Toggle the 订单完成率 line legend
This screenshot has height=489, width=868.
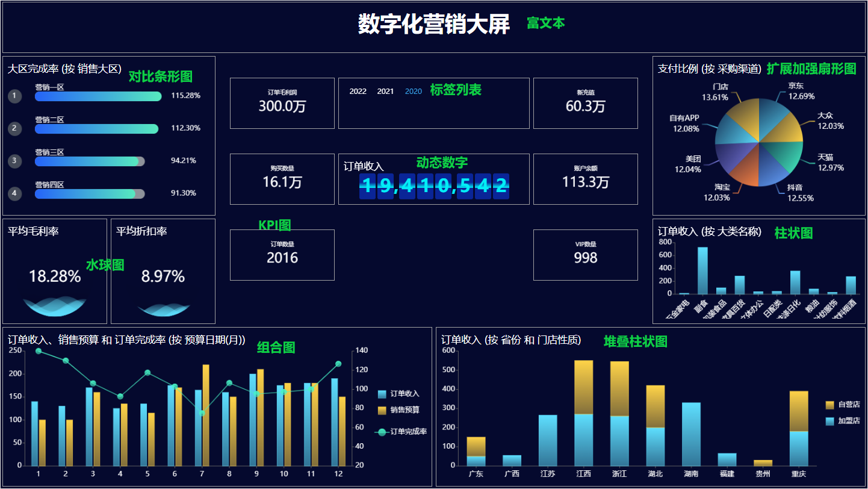click(x=400, y=431)
